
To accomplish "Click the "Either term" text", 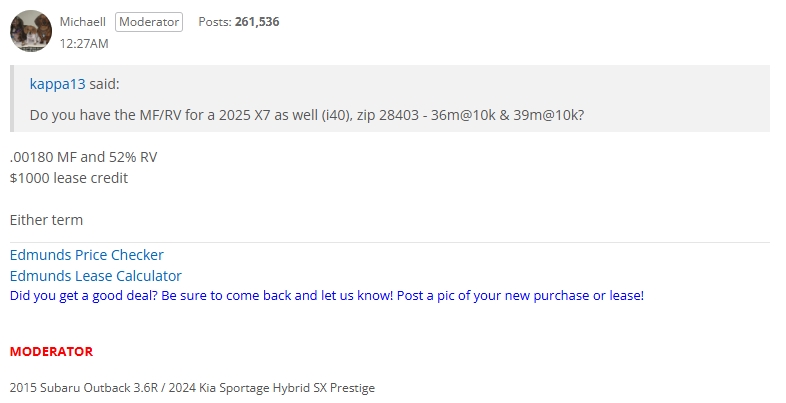I will click(46, 220).
